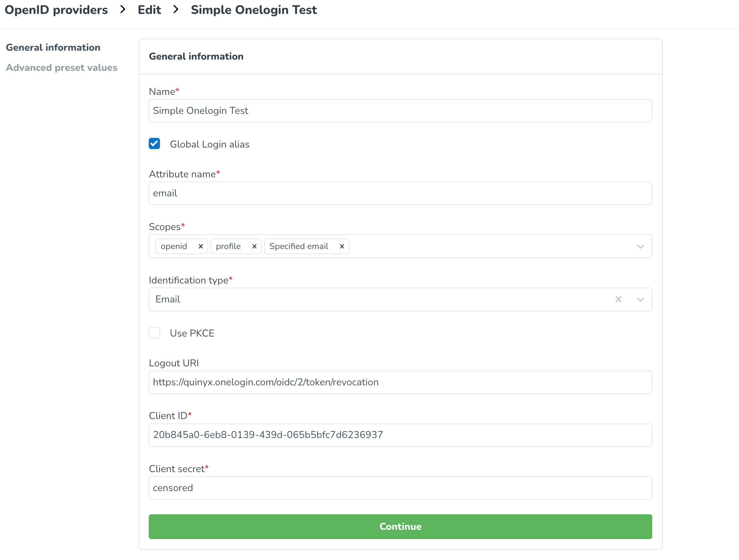Click the chevron separator before Simple Onelogin Test
The image size is (739, 560).
point(176,9)
